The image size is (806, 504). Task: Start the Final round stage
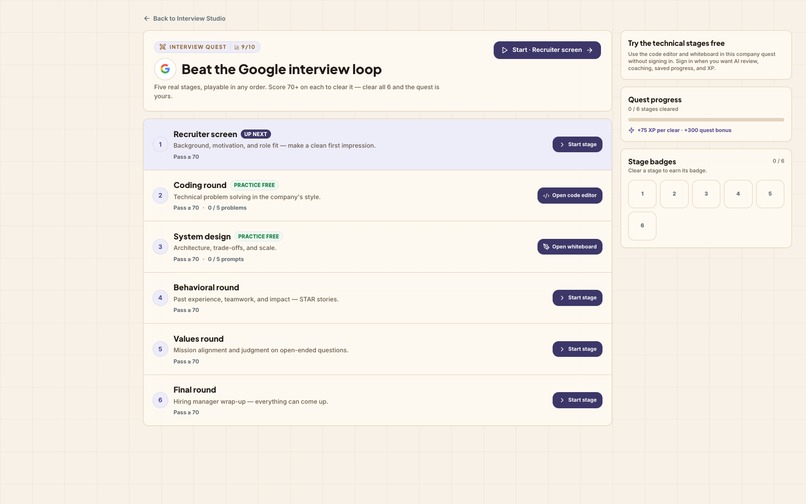(x=577, y=400)
